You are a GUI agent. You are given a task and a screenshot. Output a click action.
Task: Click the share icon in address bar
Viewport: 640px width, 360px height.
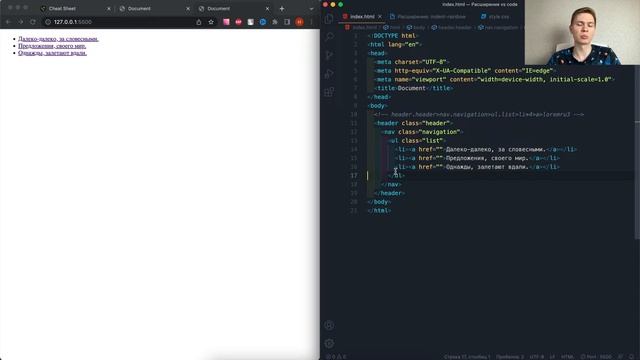[x=199, y=22]
